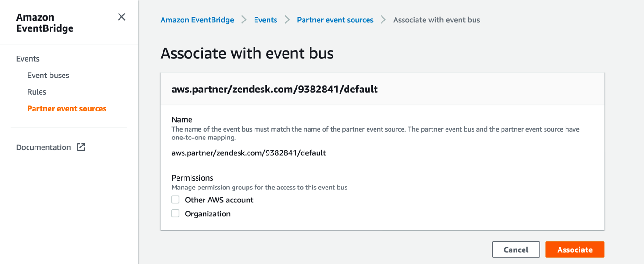This screenshot has height=264, width=644.
Task: Select Partner event sources sidebar item
Action: pos(67,109)
